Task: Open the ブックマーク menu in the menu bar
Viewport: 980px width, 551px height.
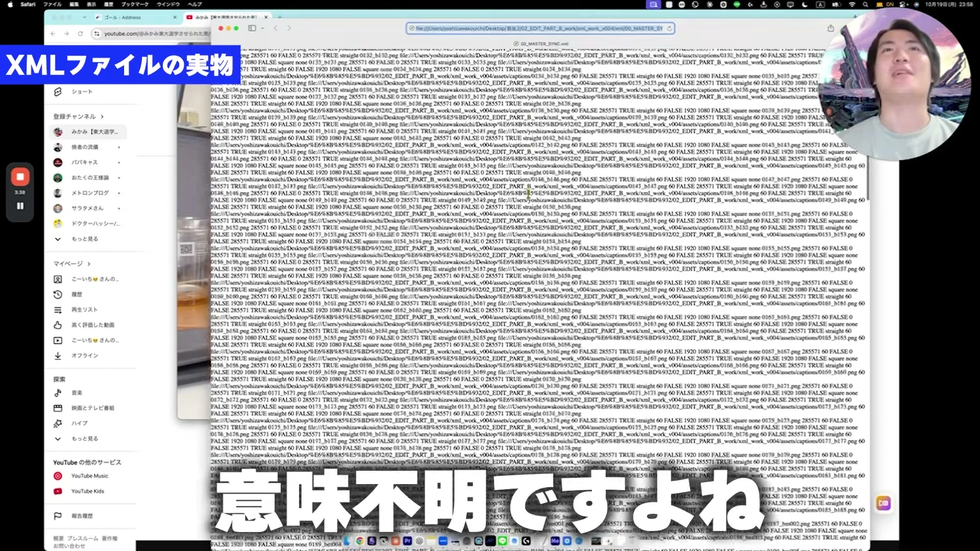Action: pos(135,4)
